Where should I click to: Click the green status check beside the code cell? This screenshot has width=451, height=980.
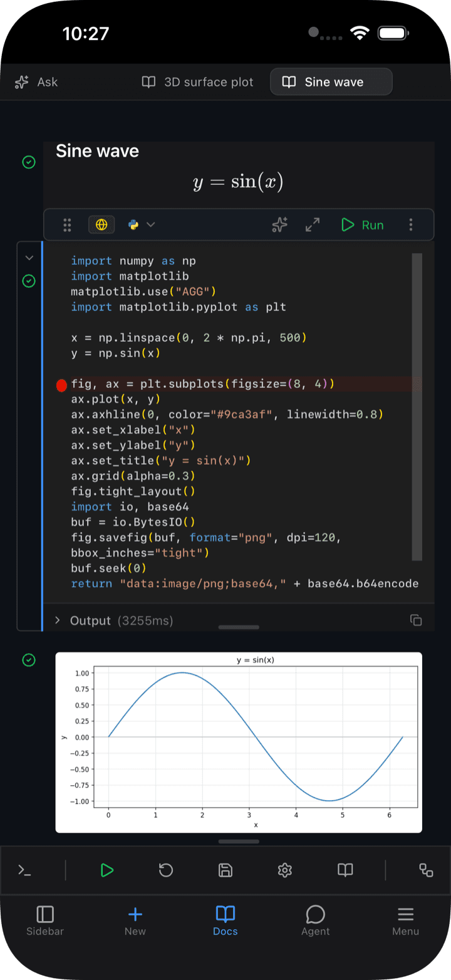(29, 281)
